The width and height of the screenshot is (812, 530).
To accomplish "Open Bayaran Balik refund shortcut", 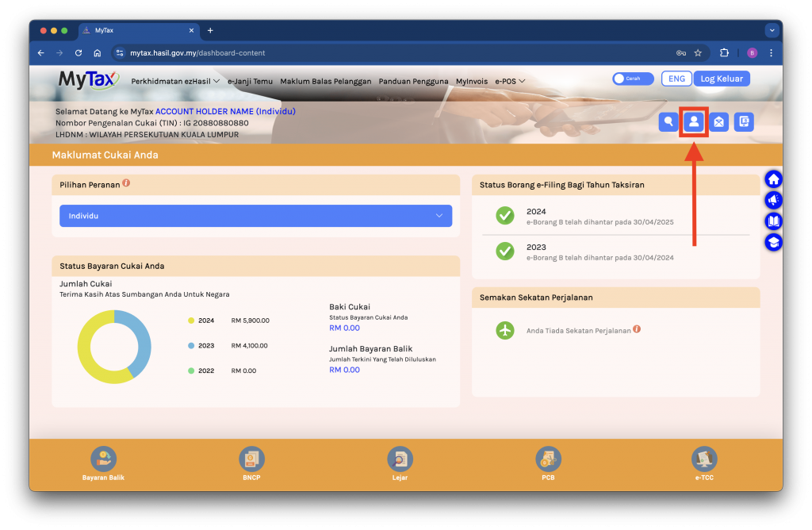I will point(103,459).
